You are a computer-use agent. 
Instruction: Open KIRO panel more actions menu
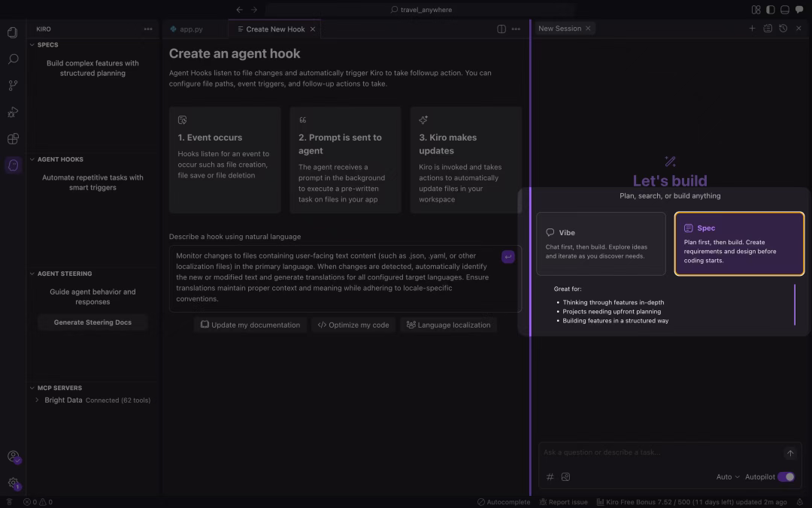(148, 29)
